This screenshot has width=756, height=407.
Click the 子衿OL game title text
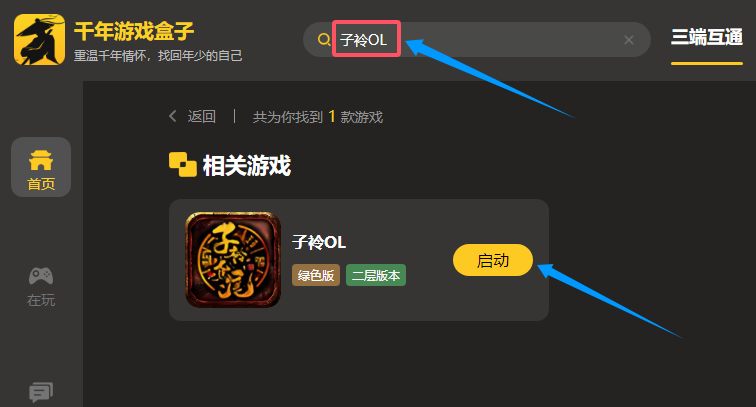[x=319, y=242]
